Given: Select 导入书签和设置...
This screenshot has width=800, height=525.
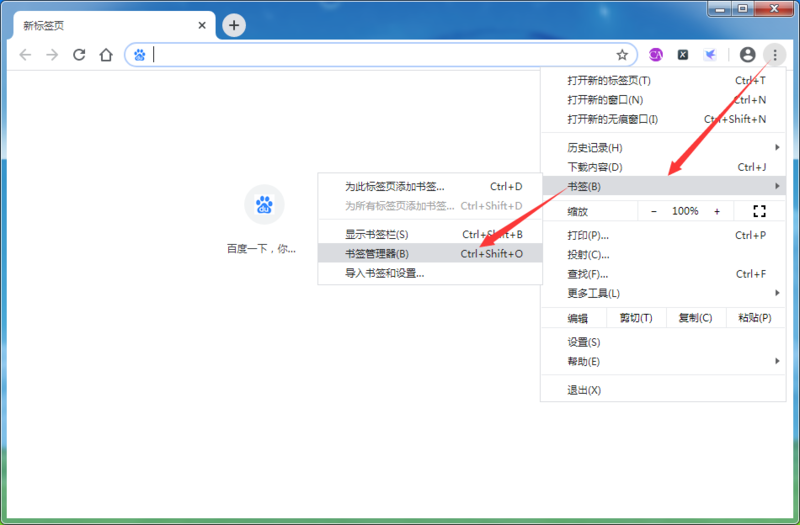Looking at the screenshot, I should (430, 273).
